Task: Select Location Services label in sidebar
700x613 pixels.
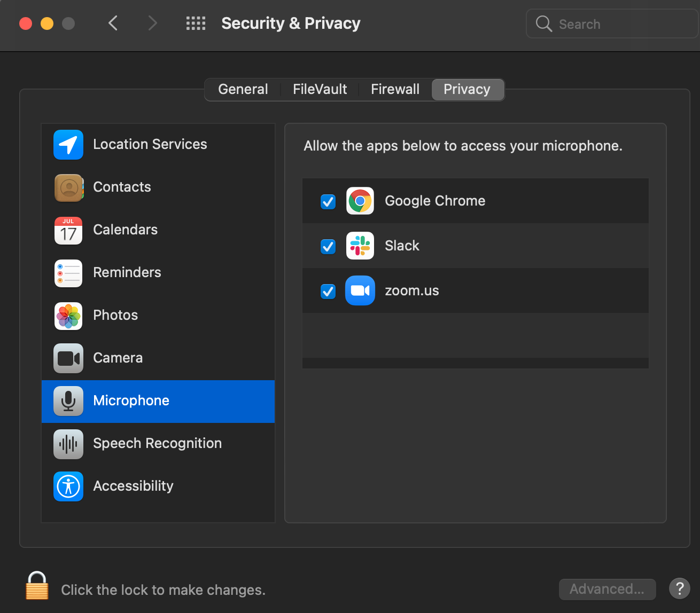Action: click(150, 144)
